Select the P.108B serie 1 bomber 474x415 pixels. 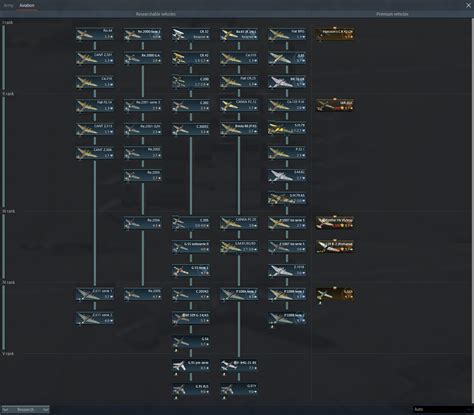pyautogui.click(x=287, y=294)
